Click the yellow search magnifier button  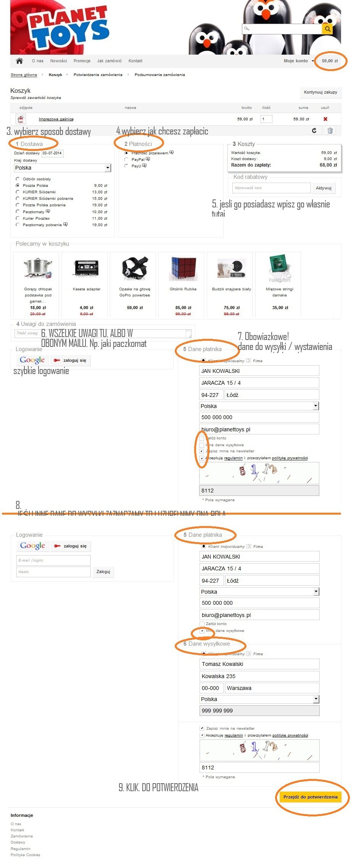click(327, 29)
